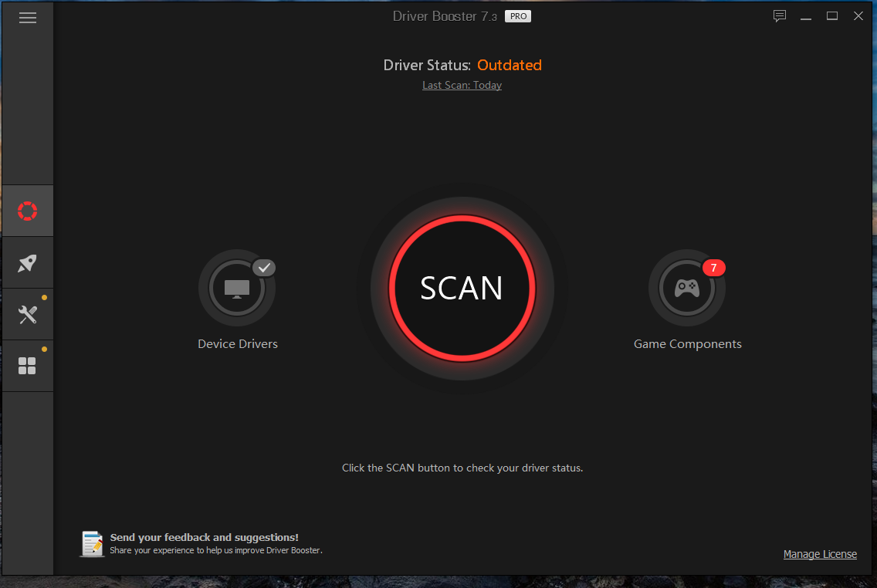Open the feedback chat icon in title bar
The image size is (877, 588).
779,15
